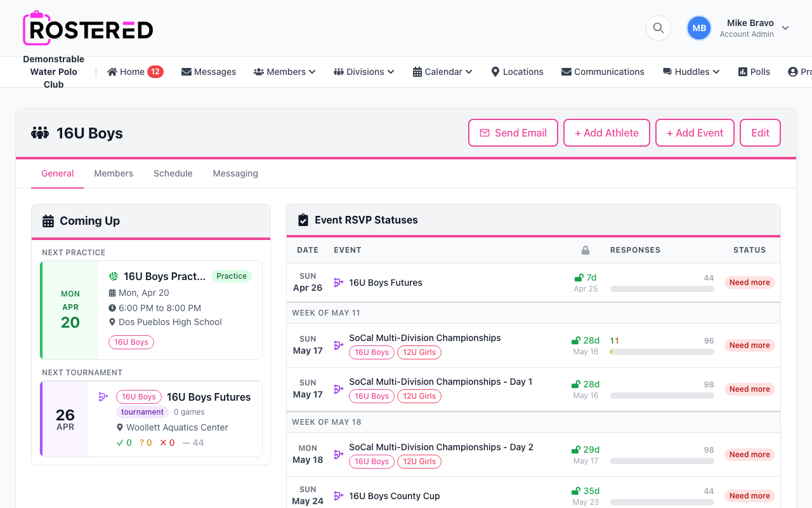Click the Edit button
Viewport: 812px width, 508px height.
coord(760,133)
